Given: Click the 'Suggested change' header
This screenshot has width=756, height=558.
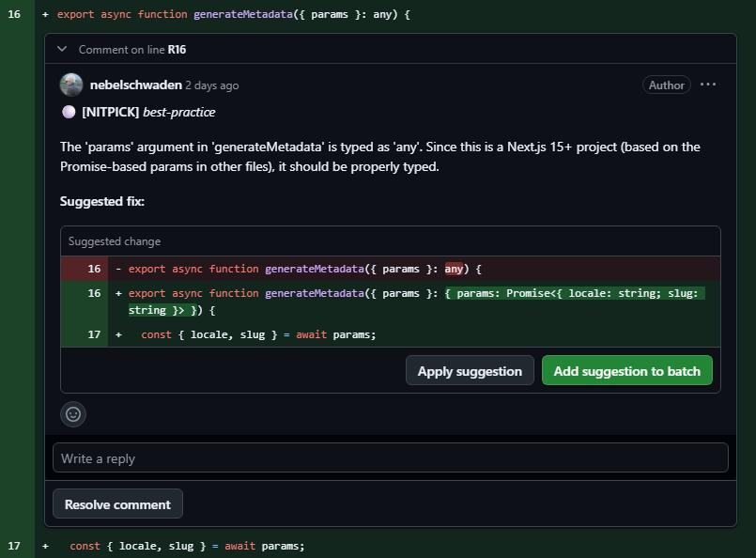Looking at the screenshot, I should pos(115,241).
